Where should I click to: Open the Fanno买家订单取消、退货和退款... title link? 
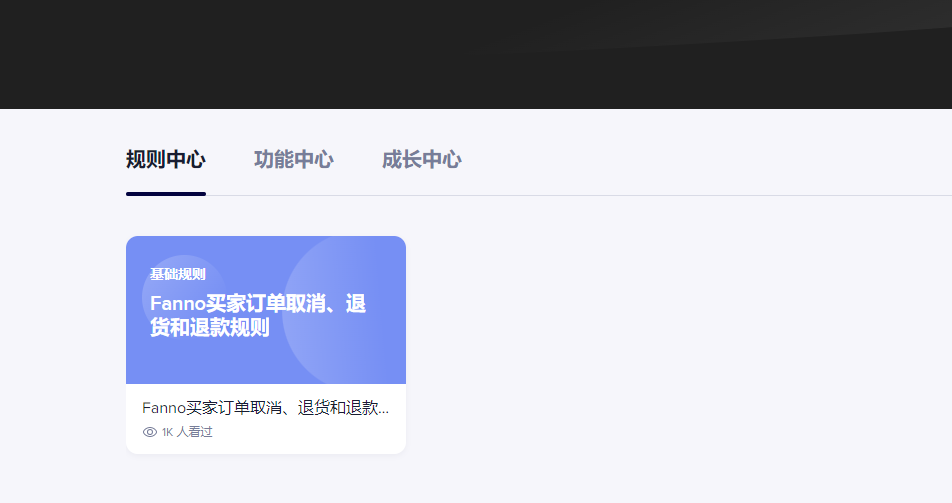(x=265, y=408)
